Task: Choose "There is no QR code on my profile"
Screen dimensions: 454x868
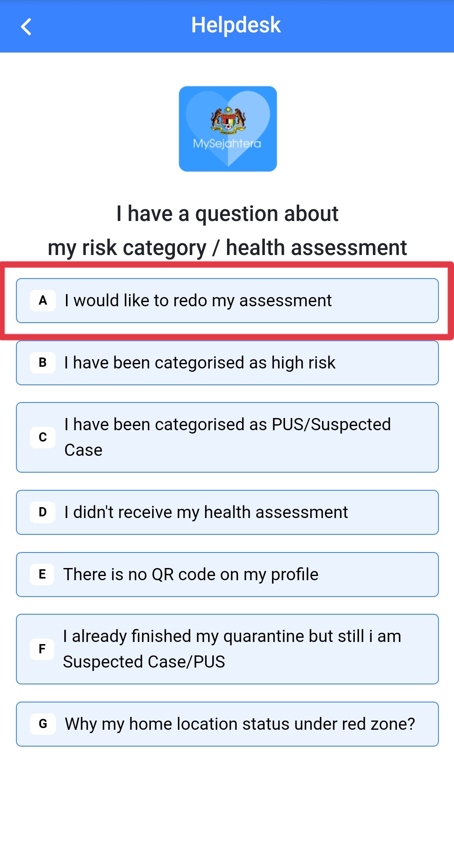Action: (x=227, y=575)
